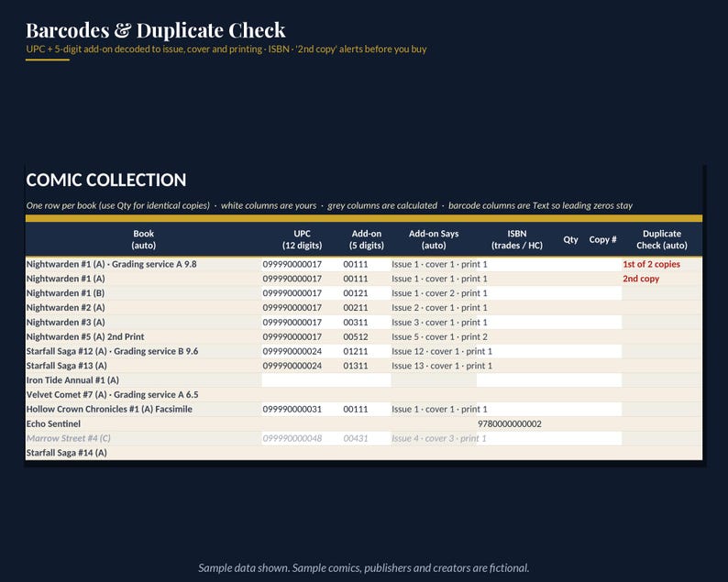Click add-on cell '00211'
This screenshot has width=728, height=582.
tap(367, 308)
